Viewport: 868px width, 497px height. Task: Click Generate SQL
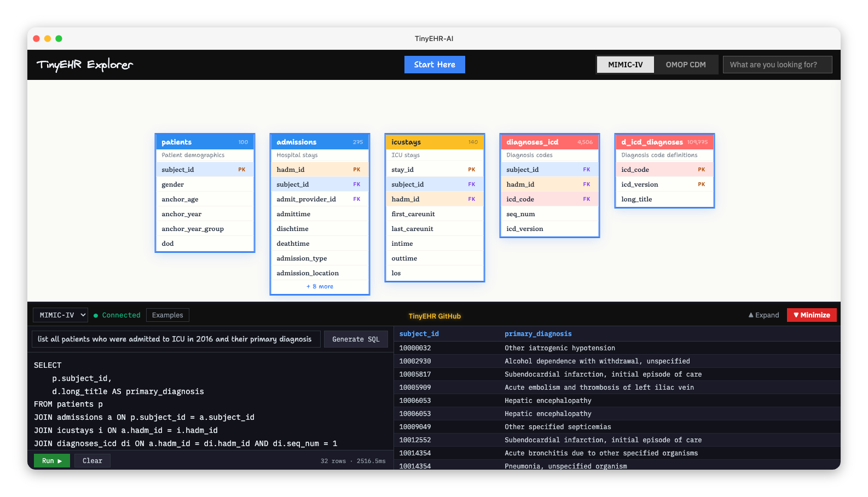pyautogui.click(x=356, y=339)
